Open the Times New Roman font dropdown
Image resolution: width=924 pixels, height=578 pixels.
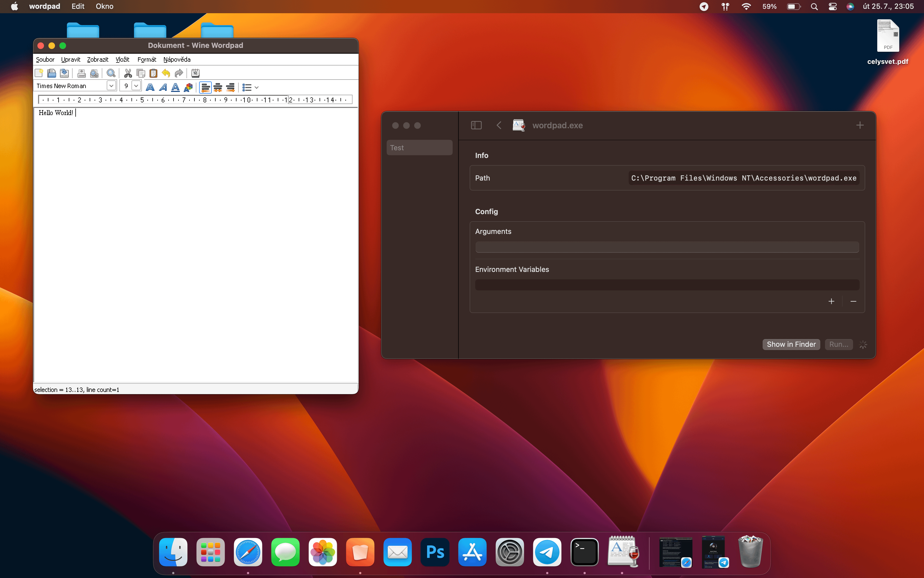(x=111, y=86)
